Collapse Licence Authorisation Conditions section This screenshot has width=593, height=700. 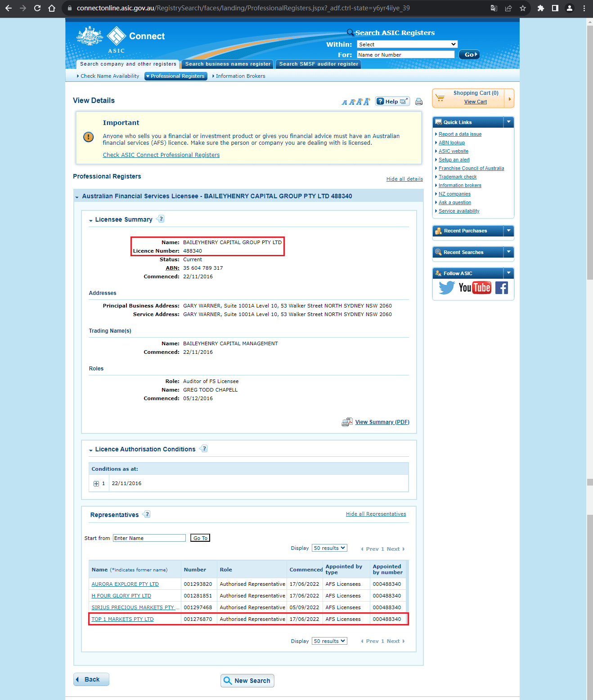click(91, 450)
